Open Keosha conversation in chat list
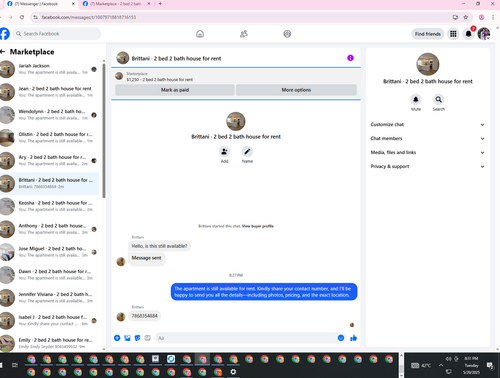 [x=49, y=206]
